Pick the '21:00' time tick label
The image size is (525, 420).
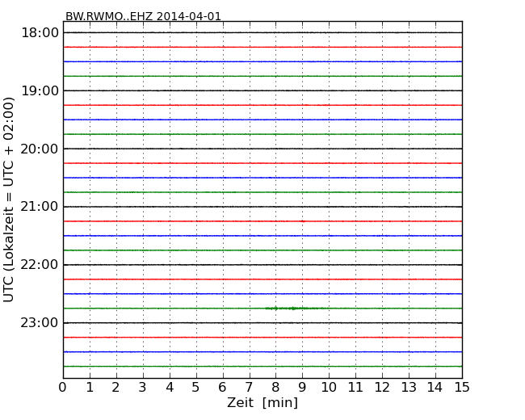40,207
